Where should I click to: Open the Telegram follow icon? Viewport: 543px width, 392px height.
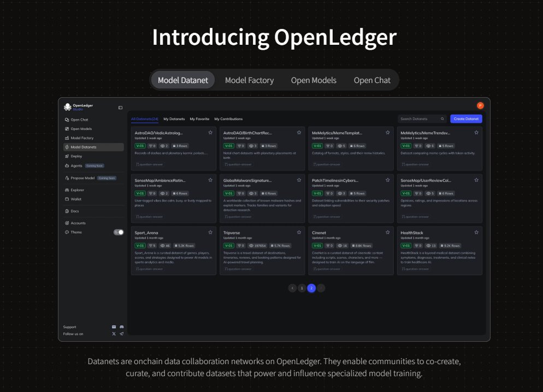click(x=122, y=334)
